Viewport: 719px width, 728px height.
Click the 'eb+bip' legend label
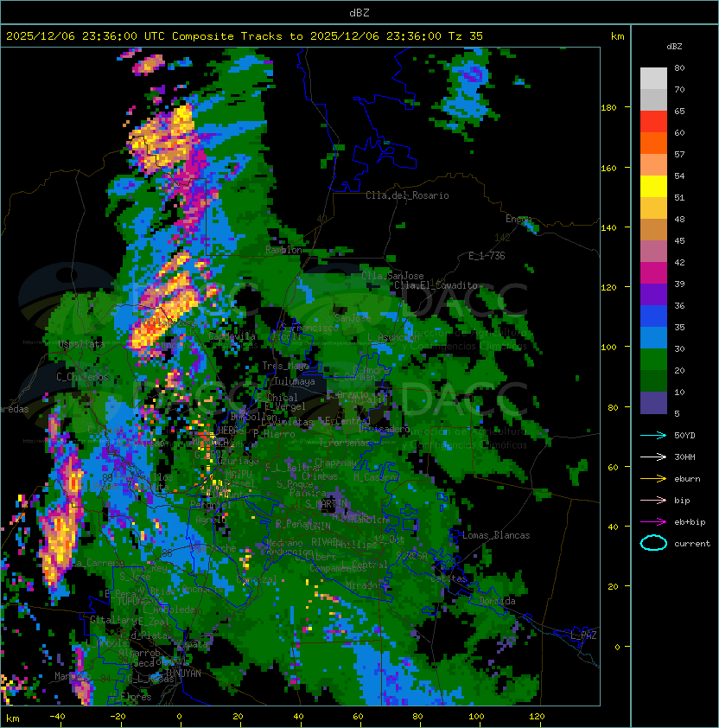click(690, 522)
